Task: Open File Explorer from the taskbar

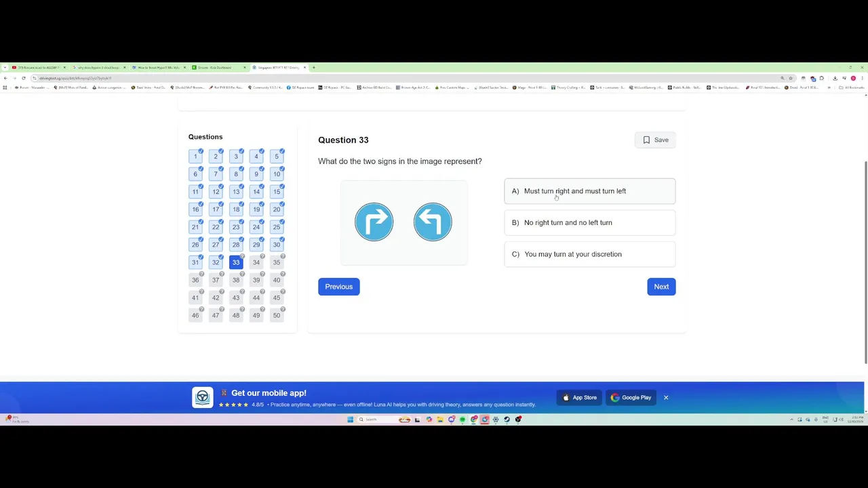Action: (x=440, y=420)
